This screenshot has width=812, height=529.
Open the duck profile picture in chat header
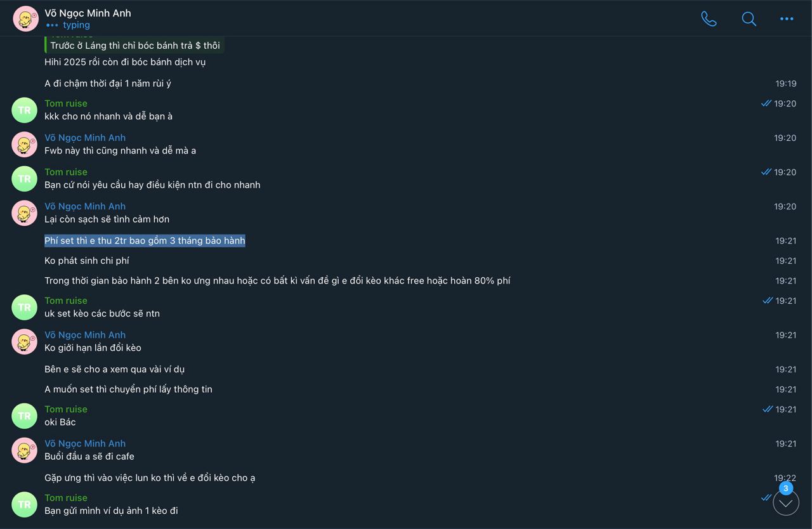[x=25, y=19]
